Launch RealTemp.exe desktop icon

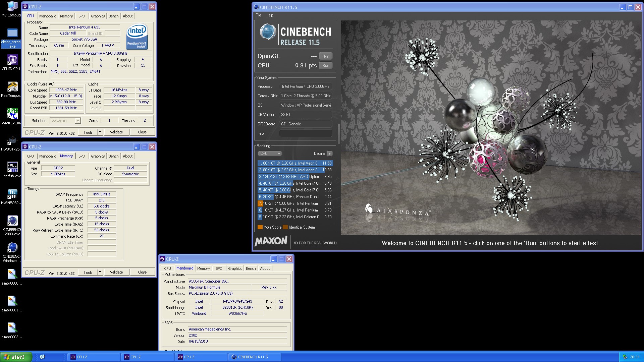pos(12,89)
